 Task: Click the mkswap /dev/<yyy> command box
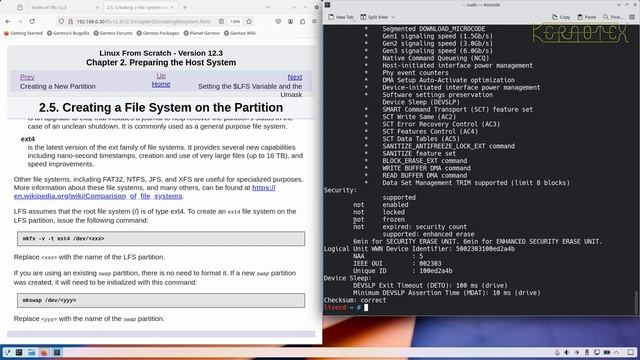161,300
